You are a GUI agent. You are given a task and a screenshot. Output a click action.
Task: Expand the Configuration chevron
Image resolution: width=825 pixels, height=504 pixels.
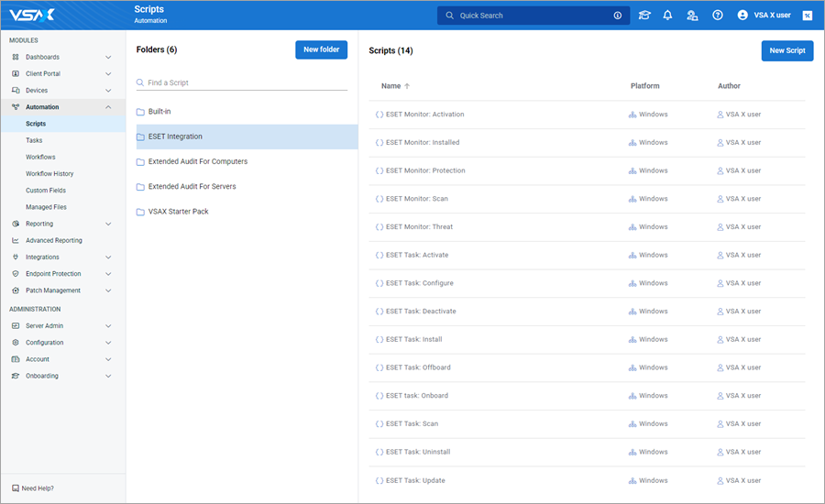point(108,343)
